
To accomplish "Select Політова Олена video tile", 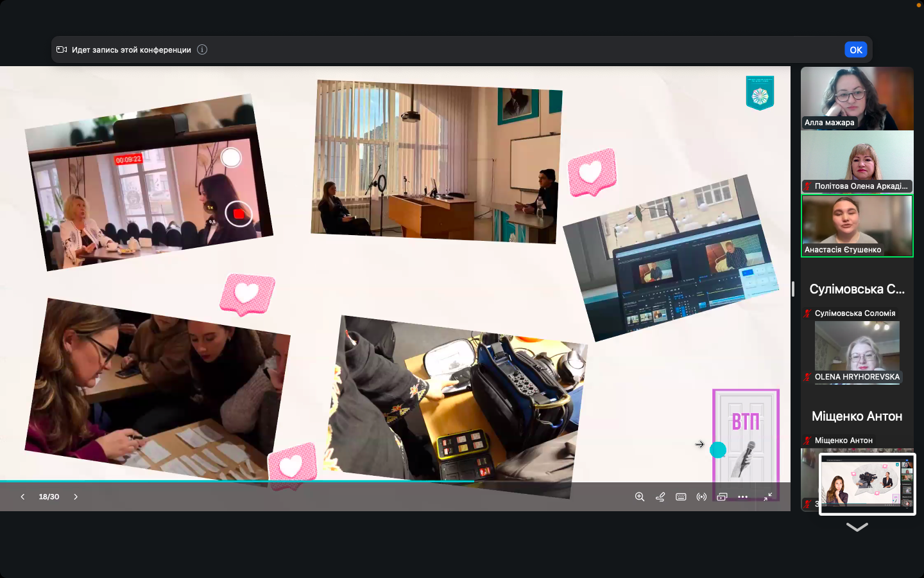I will pos(857,161).
